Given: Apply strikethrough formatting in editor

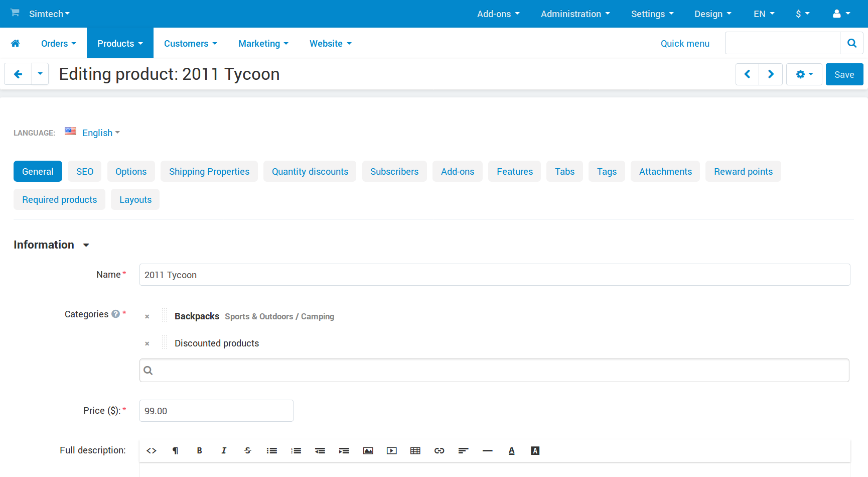Looking at the screenshot, I should 248,451.
